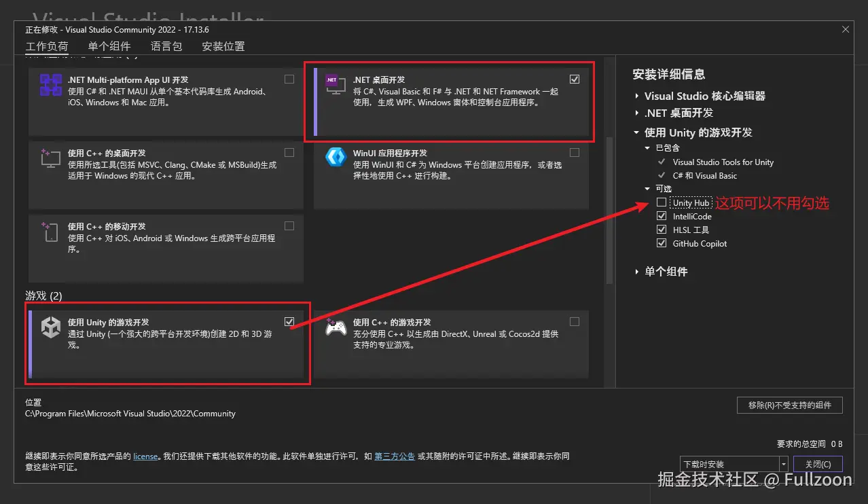Uncheck the 使用 Unity 的游戏开发 checkbox
This screenshot has width=868, height=504.
[x=289, y=321]
